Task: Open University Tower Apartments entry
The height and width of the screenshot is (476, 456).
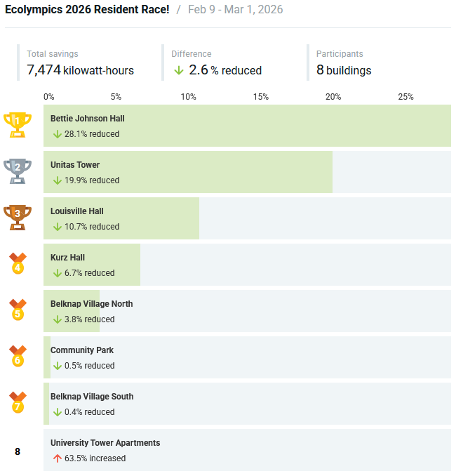Action: 105,443
